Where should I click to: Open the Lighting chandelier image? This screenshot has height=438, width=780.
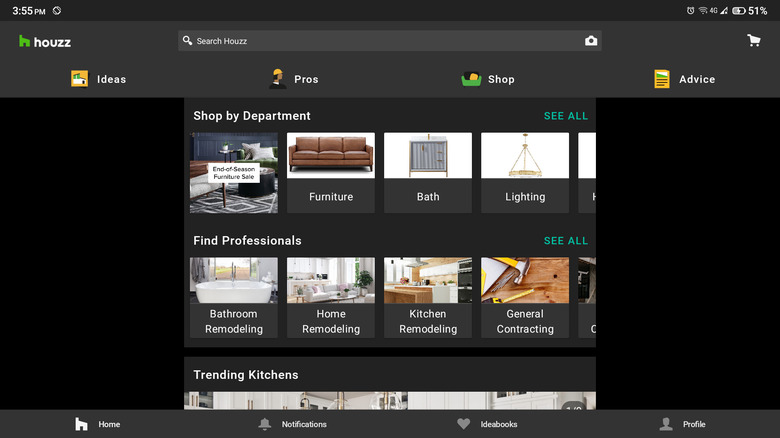point(525,155)
